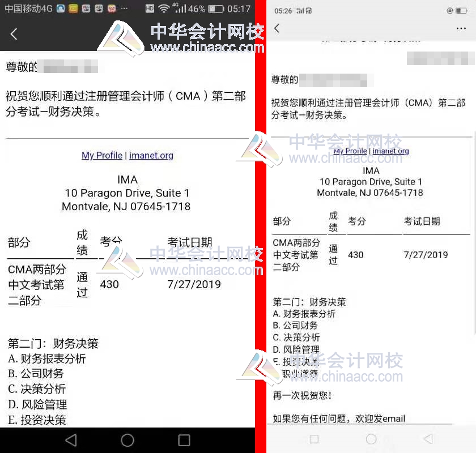Tap HD indicator in left status bar
This screenshot has height=453, width=476.
[x=150, y=9]
